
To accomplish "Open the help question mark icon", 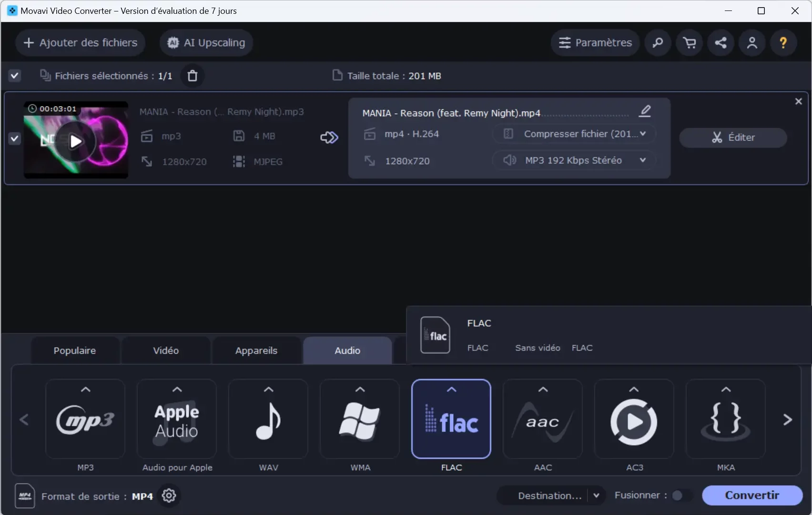I will click(x=783, y=43).
